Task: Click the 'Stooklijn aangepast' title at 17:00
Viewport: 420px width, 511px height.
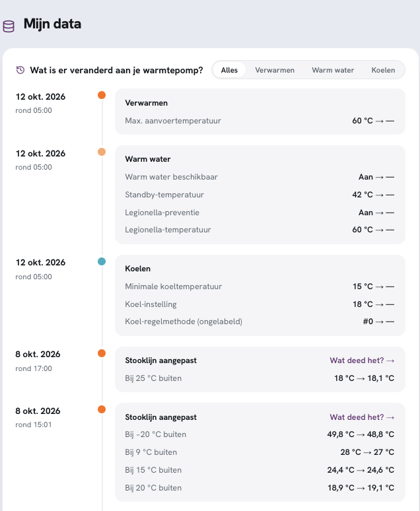Action: point(160,360)
